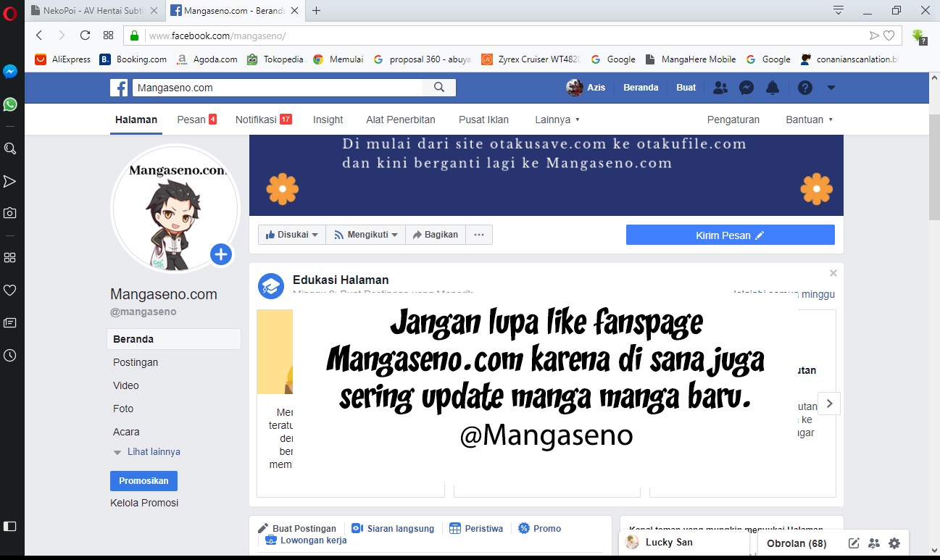Open Messenger icon in Facebook top bar
The width and height of the screenshot is (940, 560).
pos(746,87)
